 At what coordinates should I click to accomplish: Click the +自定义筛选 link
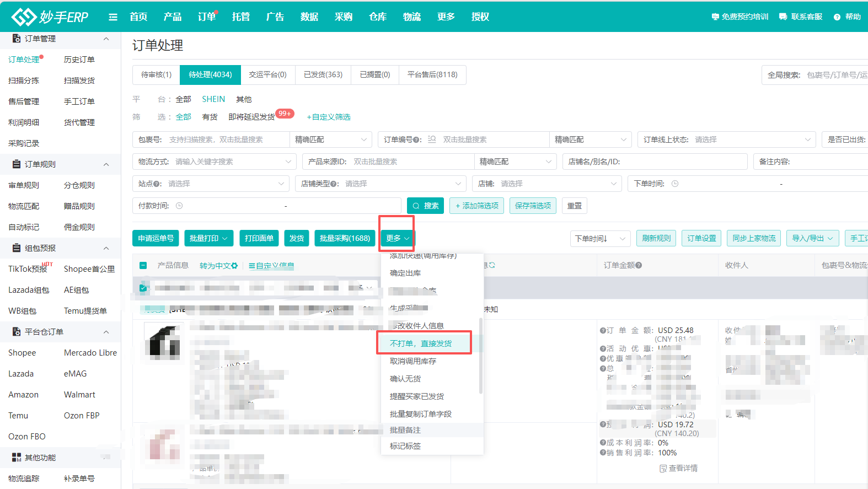(329, 117)
